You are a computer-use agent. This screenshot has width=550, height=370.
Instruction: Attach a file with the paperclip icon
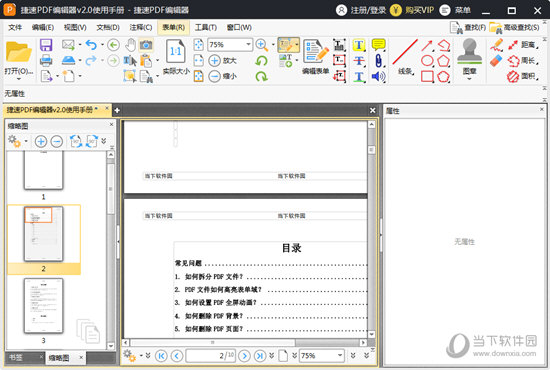point(378,61)
